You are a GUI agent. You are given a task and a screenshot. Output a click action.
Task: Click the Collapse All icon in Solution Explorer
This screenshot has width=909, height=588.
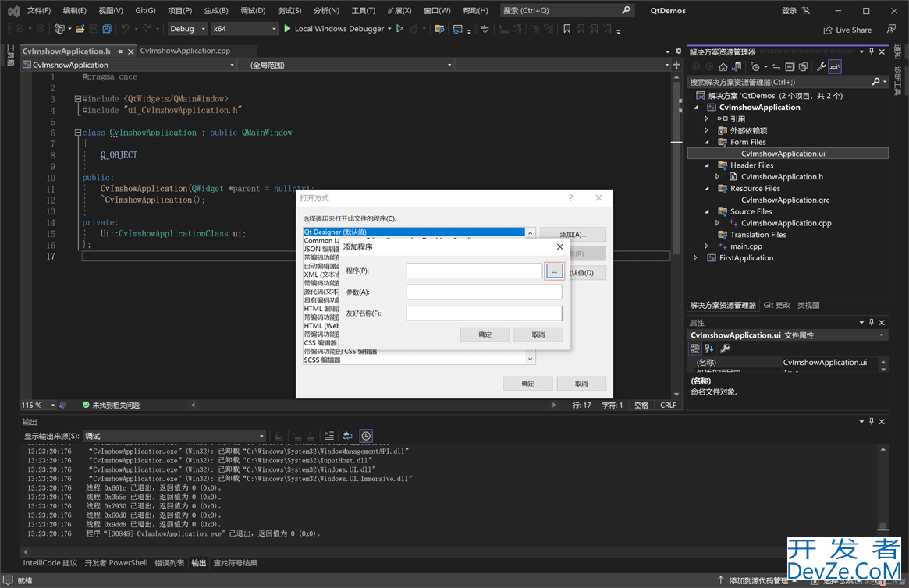point(790,66)
